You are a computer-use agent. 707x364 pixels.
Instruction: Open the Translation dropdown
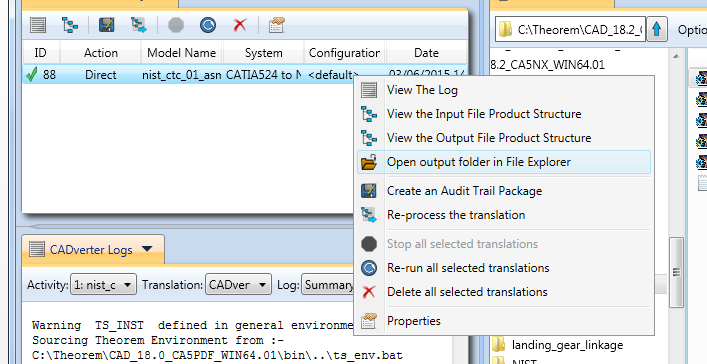[x=238, y=285]
